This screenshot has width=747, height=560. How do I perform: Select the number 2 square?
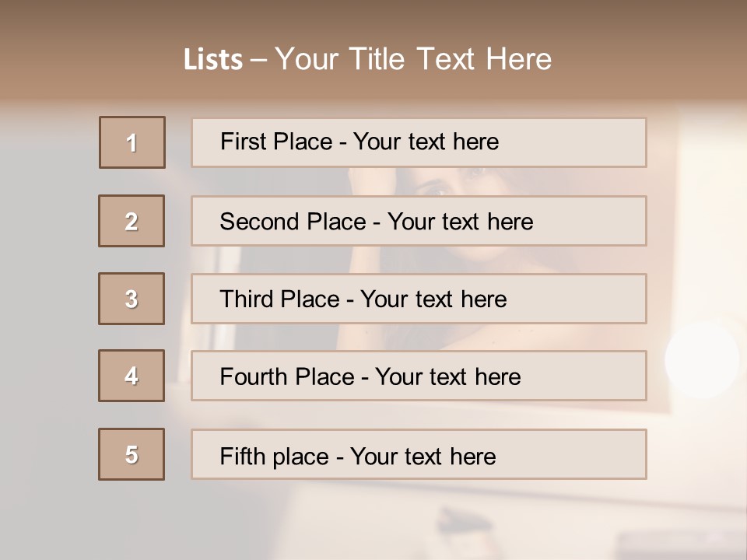pyautogui.click(x=132, y=221)
